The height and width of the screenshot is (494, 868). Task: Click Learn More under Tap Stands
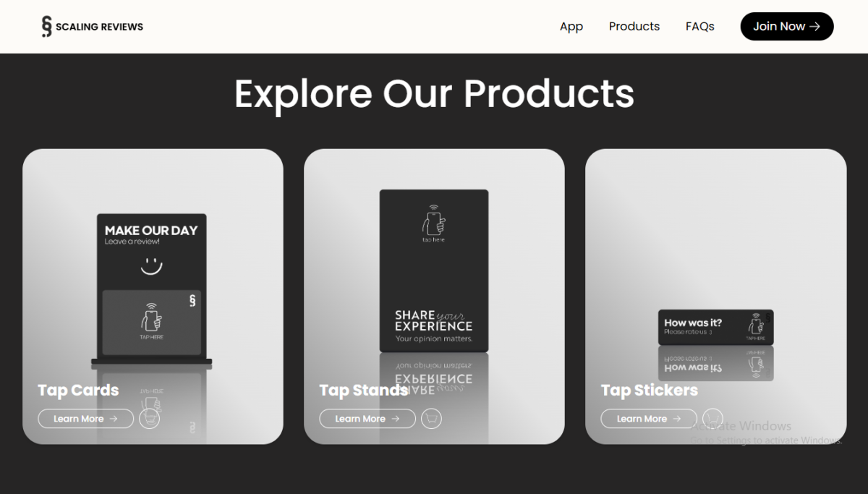coord(367,419)
